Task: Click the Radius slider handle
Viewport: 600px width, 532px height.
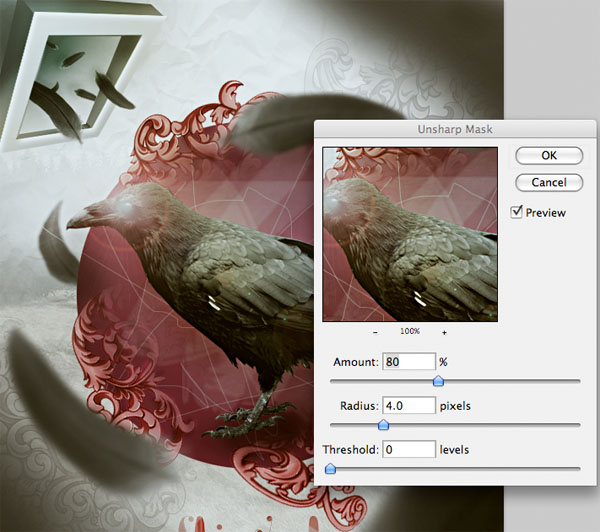Action: pos(383,425)
